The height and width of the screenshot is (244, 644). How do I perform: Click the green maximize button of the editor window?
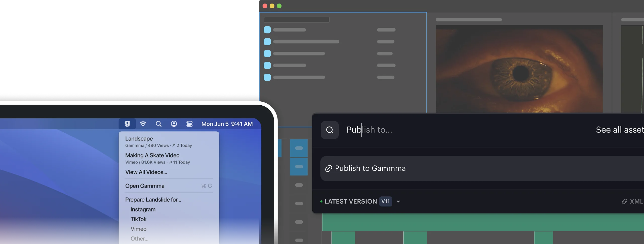click(279, 6)
